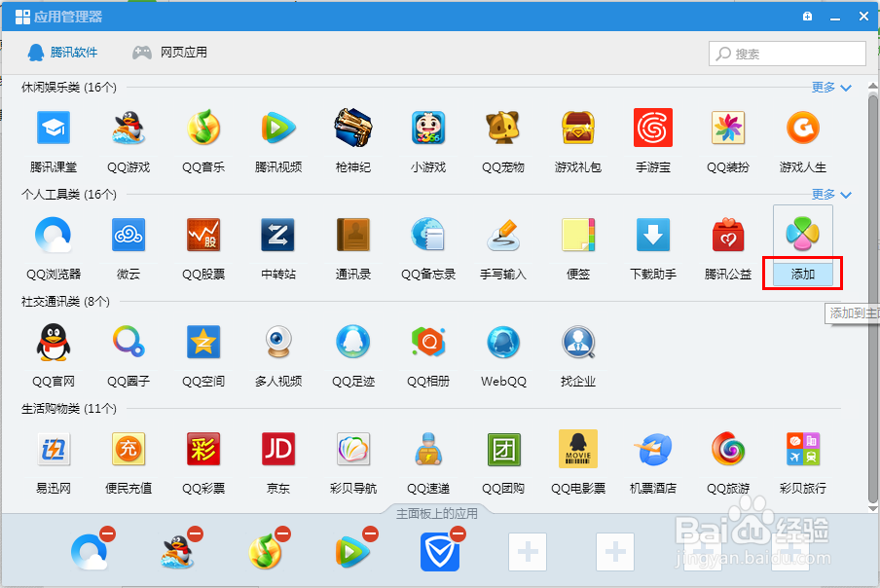Switch to the 网页应用 tab
The height and width of the screenshot is (588, 880).
[169, 53]
